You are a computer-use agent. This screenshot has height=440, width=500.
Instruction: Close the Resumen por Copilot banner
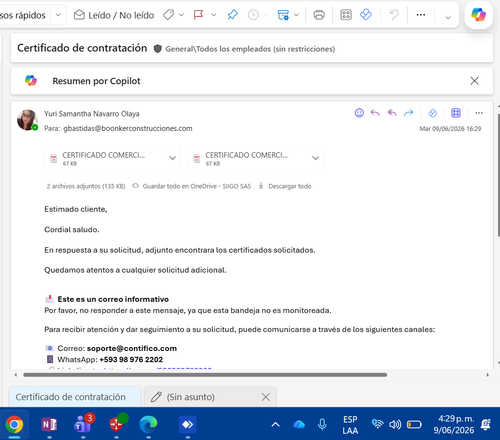(474, 81)
